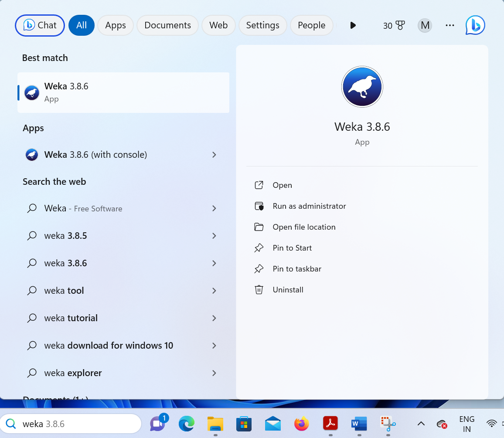Open the Wi-Fi network tray icon
This screenshot has width=504, height=438.
[491, 424]
